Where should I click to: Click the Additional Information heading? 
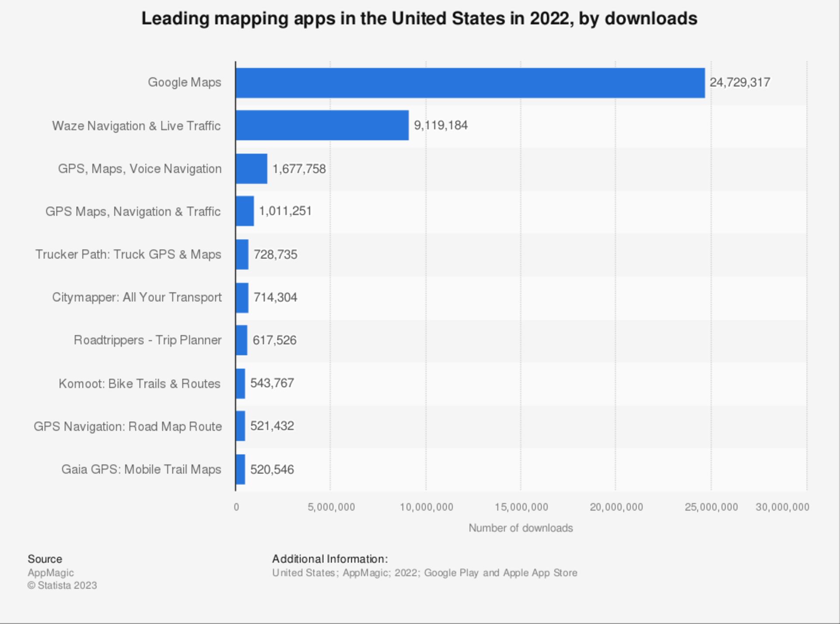[x=330, y=559]
